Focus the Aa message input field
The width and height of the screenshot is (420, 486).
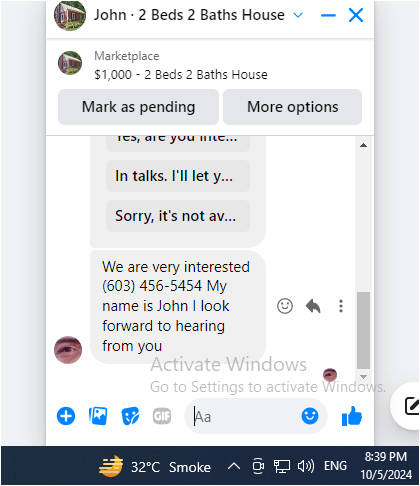(x=247, y=416)
